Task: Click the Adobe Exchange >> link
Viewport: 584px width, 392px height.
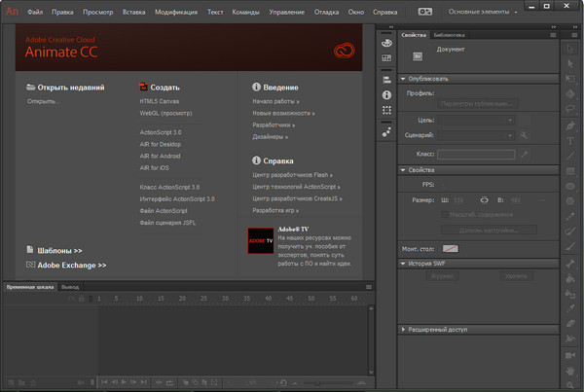Action: pos(71,264)
